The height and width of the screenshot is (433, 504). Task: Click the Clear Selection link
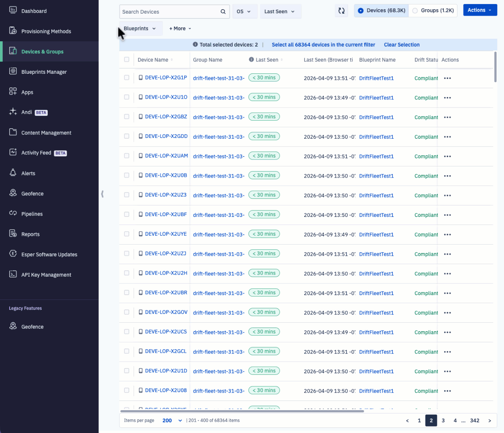pyautogui.click(x=402, y=45)
